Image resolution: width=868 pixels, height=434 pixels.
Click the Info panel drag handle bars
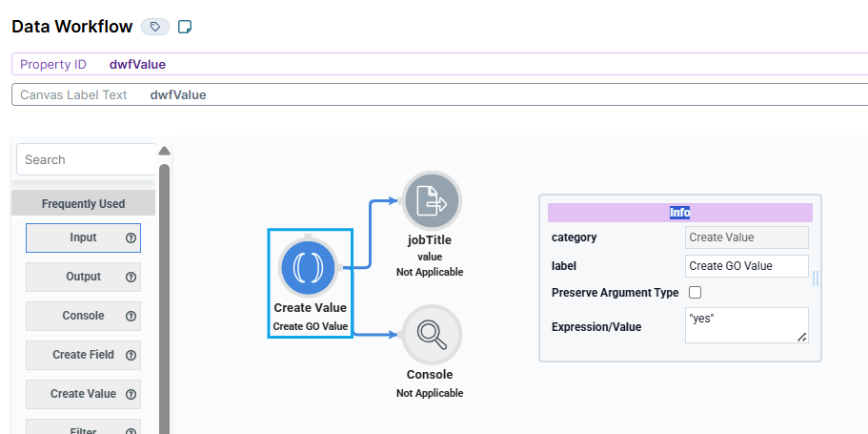[816, 279]
